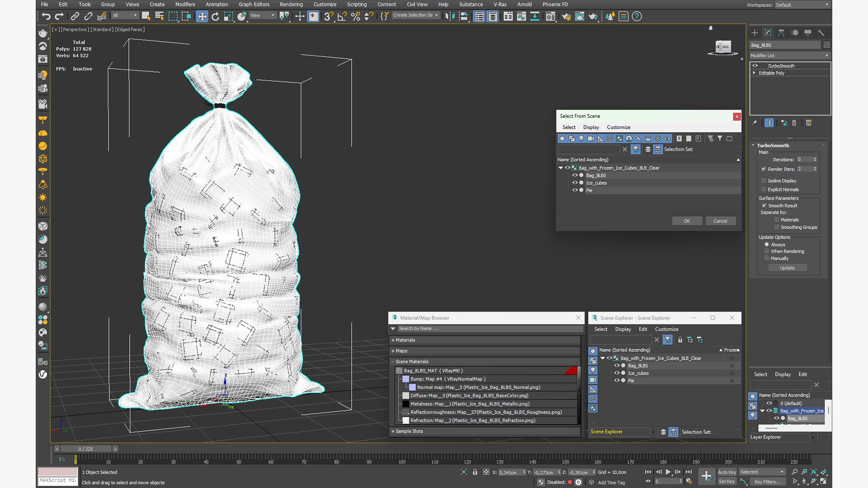Toggle Isoline Display checkbox
The width and height of the screenshot is (868, 488).
pyautogui.click(x=764, y=181)
